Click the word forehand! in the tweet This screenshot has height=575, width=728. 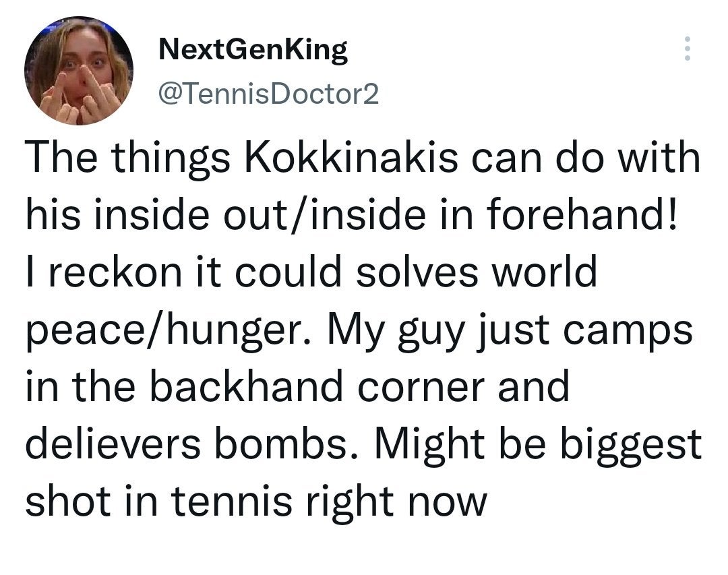tap(582, 214)
